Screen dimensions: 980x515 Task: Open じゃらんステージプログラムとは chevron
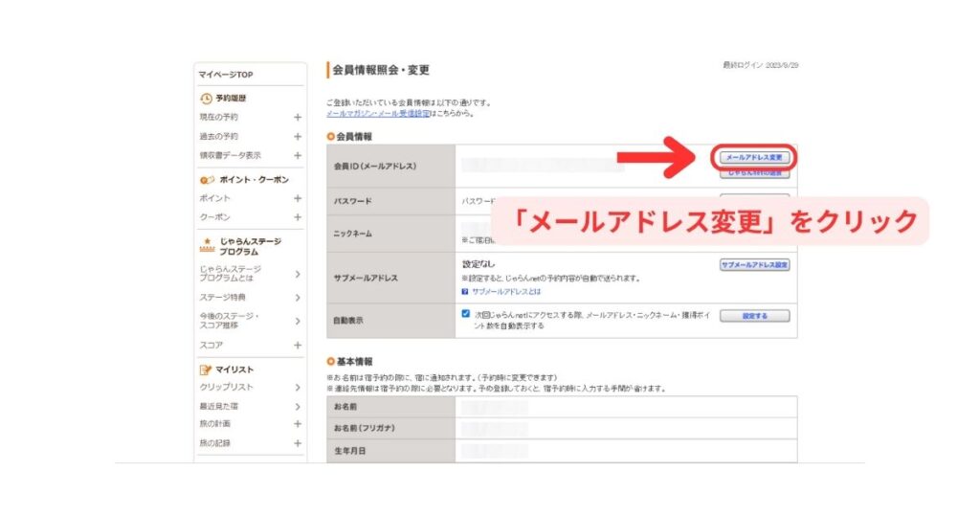click(x=298, y=274)
